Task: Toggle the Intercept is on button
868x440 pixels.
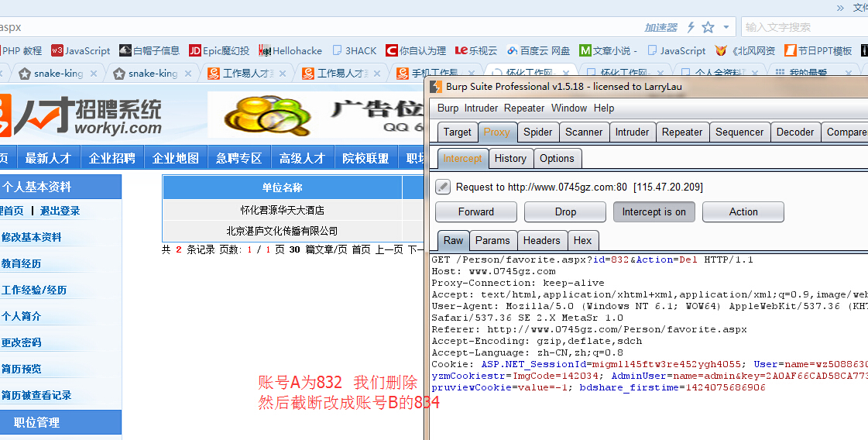Action: [654, 211]
